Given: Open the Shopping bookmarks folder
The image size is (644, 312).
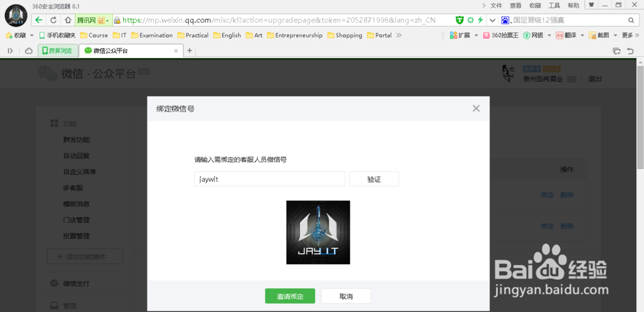Looking at the screenshot, I should (x=345, y=35).
